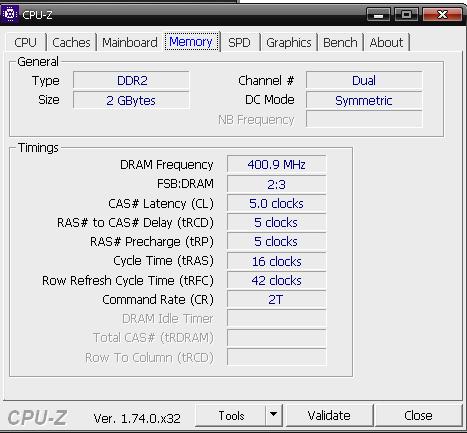This screenshot has width=467, height=433.
Task: View the About tab
Action: pyautogui.click(x=386, y=43)
